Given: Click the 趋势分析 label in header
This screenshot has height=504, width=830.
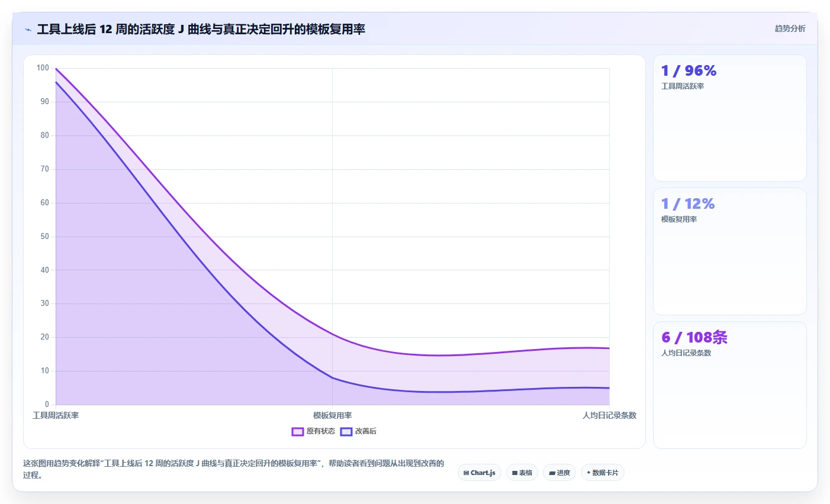Looking at the screenshot, I should pos(790,28).
